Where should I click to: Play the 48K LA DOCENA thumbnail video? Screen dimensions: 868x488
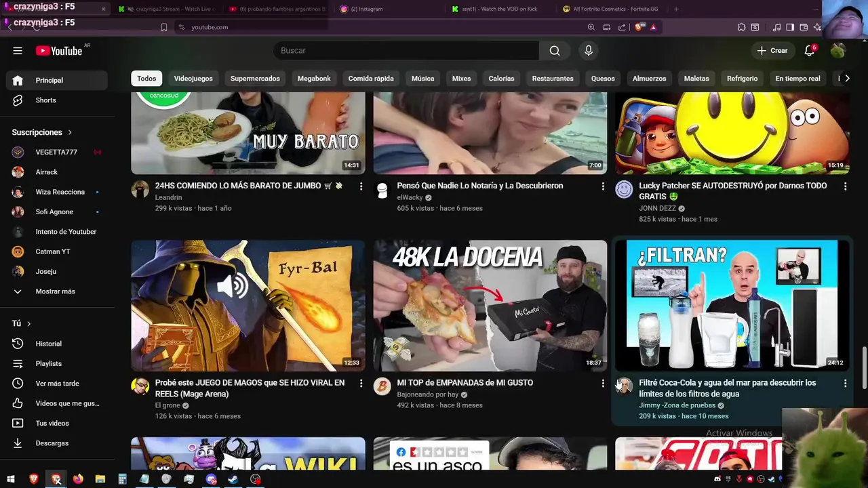pyautogui.click(x=490, y=305)
